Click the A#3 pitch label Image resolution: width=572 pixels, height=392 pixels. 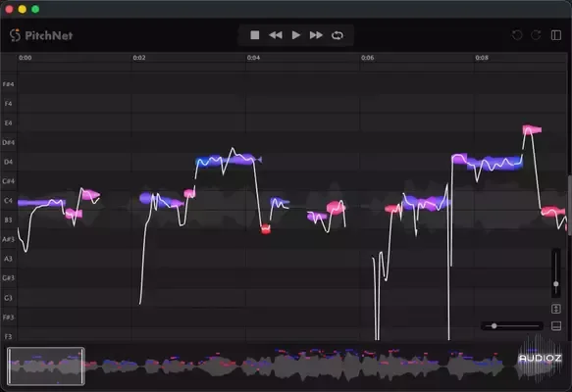coord(8,239)
